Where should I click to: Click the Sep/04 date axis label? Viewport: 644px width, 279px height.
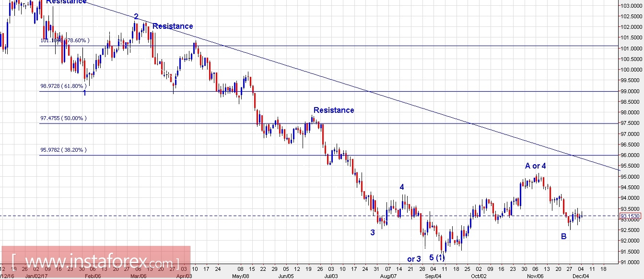[433, 276]
